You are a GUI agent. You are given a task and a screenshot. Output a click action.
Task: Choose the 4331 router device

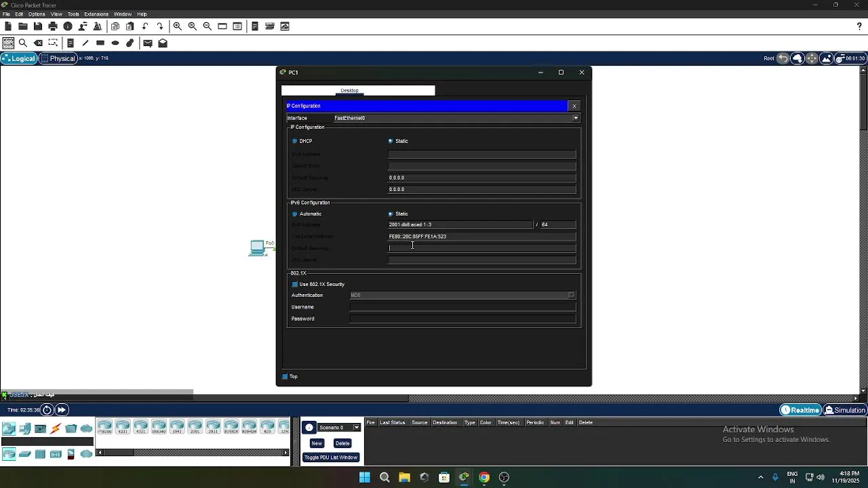coord(123,427)
